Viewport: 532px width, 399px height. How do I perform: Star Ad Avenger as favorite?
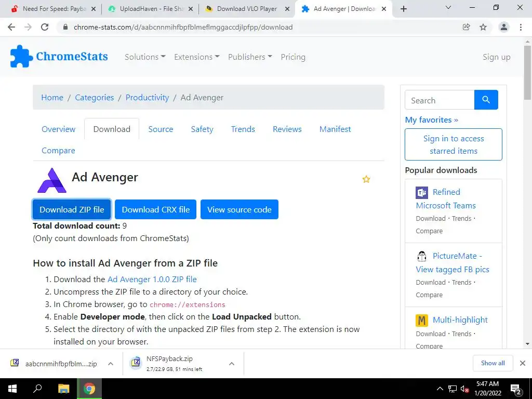click(366, 179)
